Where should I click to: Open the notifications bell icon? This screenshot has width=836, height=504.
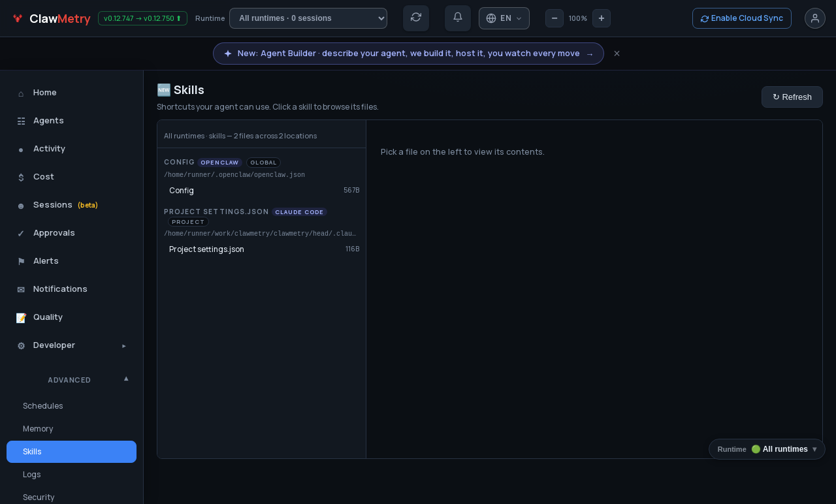[458, 18]
